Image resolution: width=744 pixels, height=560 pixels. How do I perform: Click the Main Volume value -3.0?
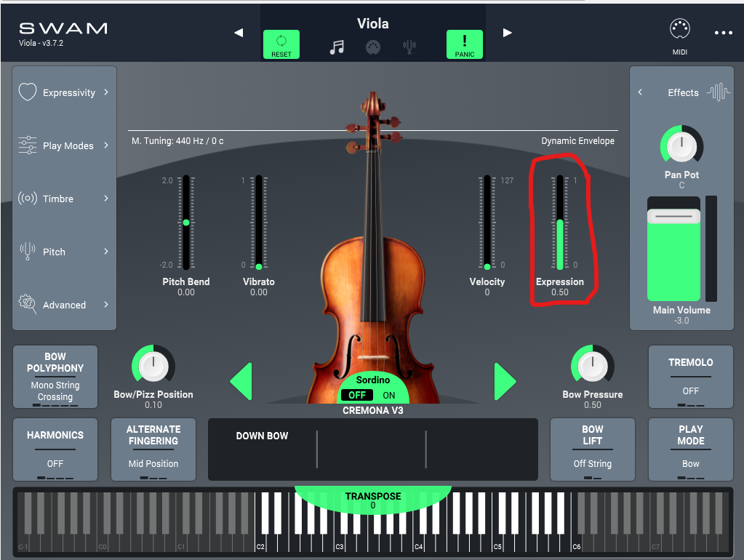[x=681, y=321]
